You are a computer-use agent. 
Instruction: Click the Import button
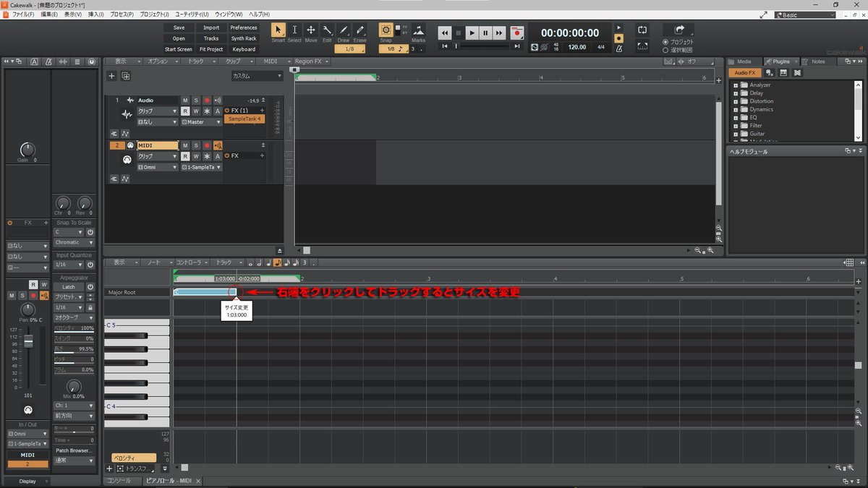tap(211, 27)
